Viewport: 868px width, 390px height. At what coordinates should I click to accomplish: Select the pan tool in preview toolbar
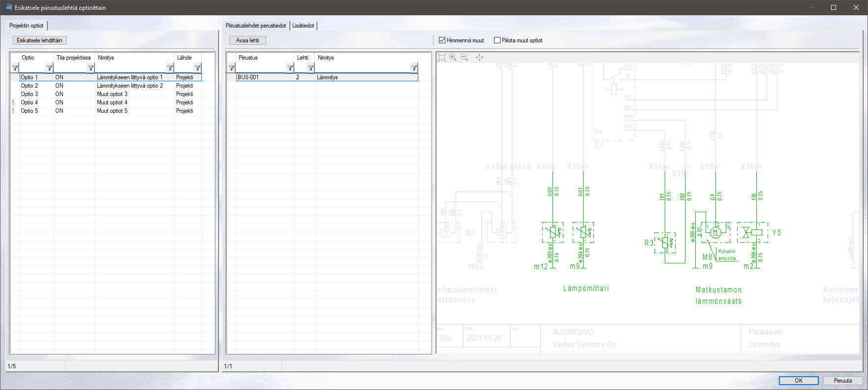[x=479, y=58]
